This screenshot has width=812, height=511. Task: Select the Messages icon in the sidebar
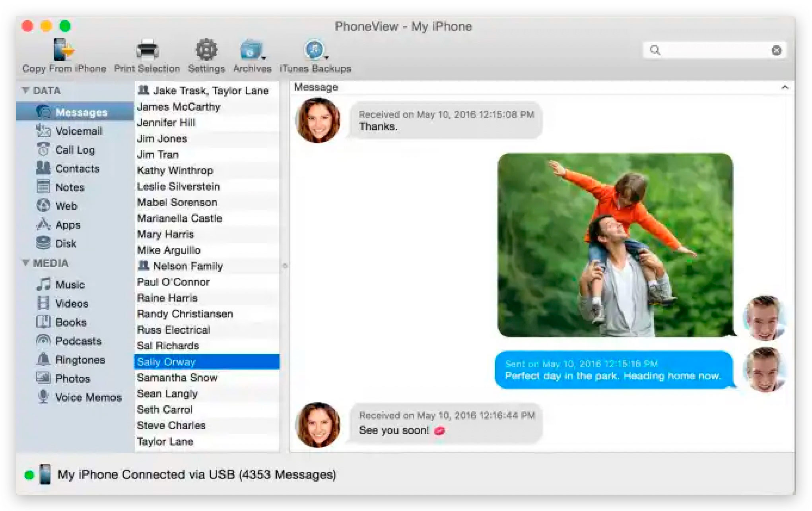(x=43, y=112)
